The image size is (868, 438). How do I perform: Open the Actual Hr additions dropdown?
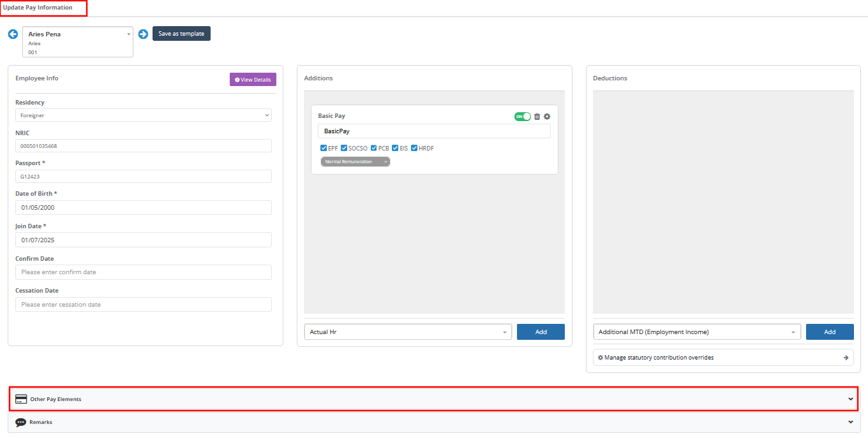coord(408,332)
